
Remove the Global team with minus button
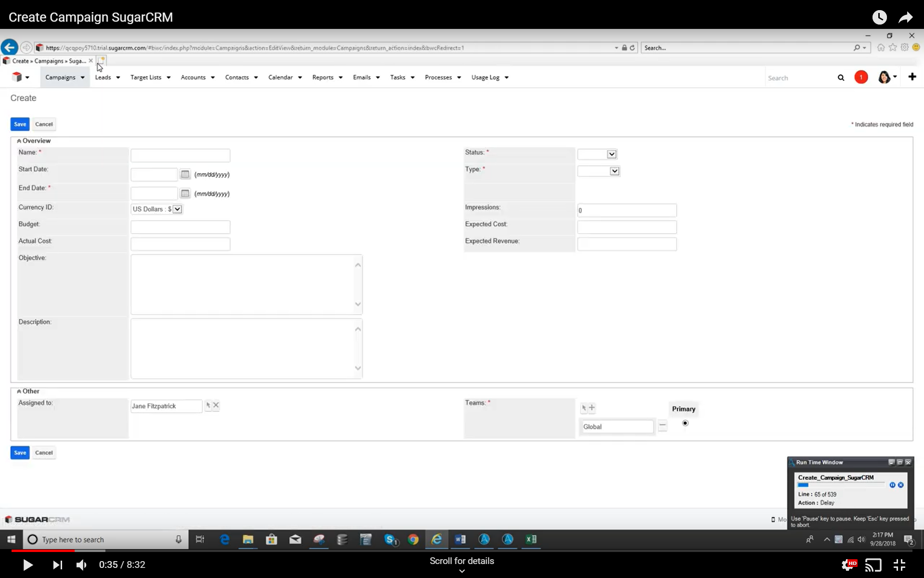point(663,426)
